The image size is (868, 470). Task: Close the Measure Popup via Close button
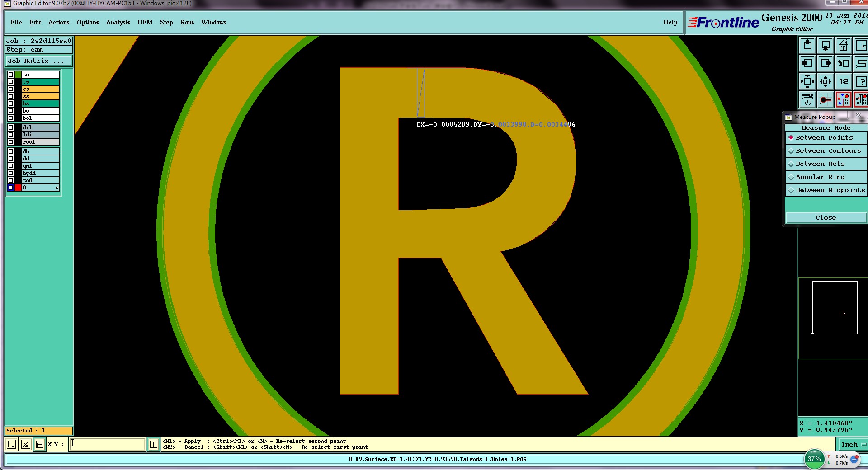pyautogui.click(x=826, y=218)
